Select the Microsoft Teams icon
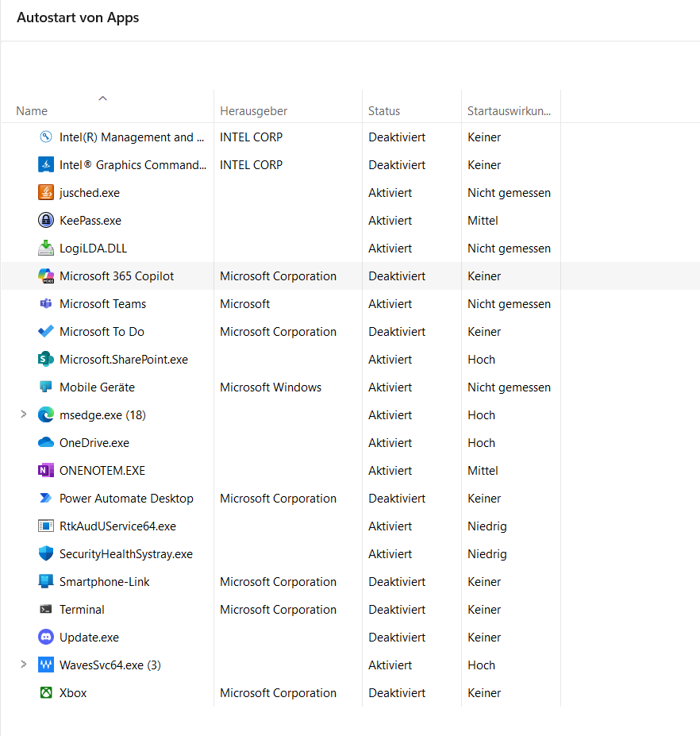Viewport: 700px width, 736px height. (x=45, y=304)
